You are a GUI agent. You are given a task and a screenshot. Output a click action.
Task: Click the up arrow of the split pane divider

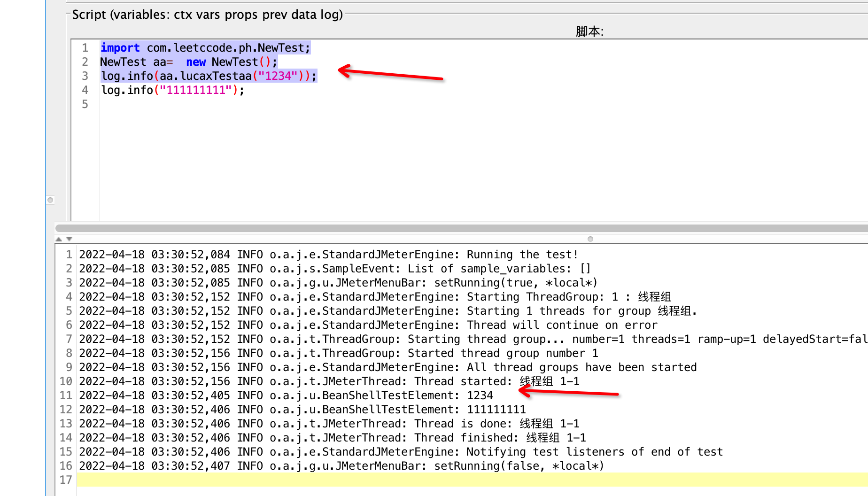(x=59, y=239)
